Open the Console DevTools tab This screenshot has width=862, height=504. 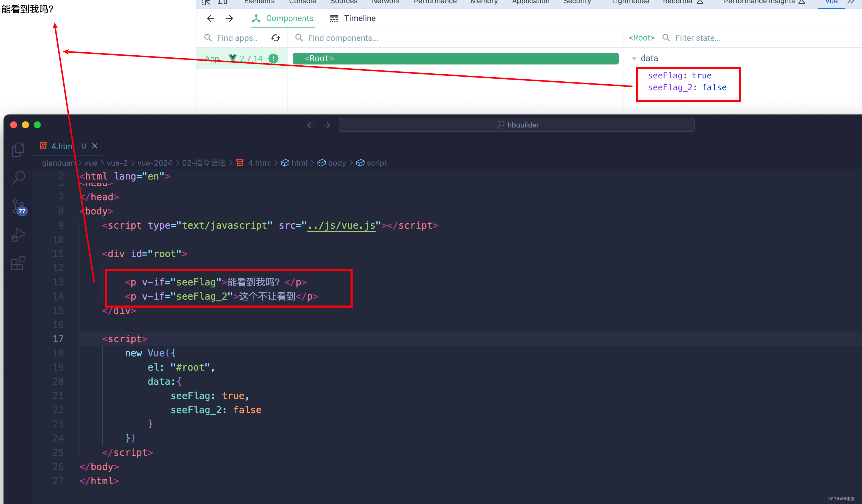[x=302, y=2]
